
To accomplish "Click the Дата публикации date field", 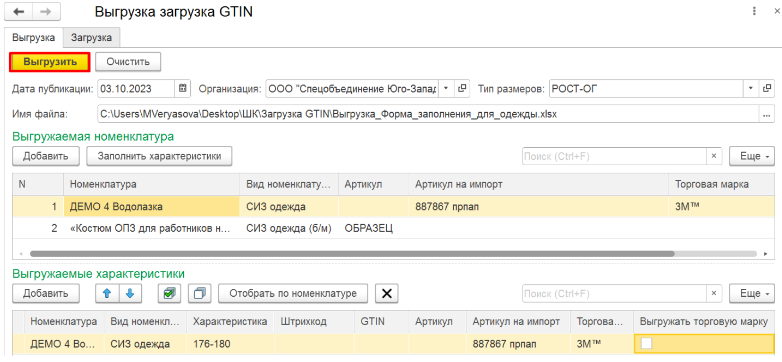I will [x=137, y=89].
